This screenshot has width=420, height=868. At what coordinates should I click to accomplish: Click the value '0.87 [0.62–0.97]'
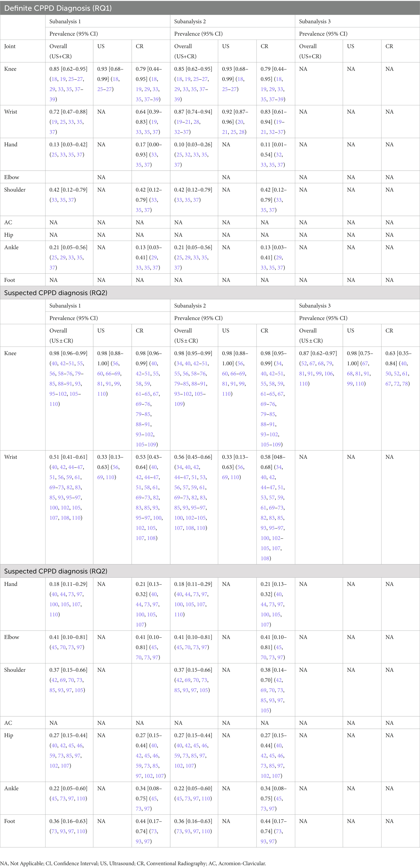pos(318,353)
